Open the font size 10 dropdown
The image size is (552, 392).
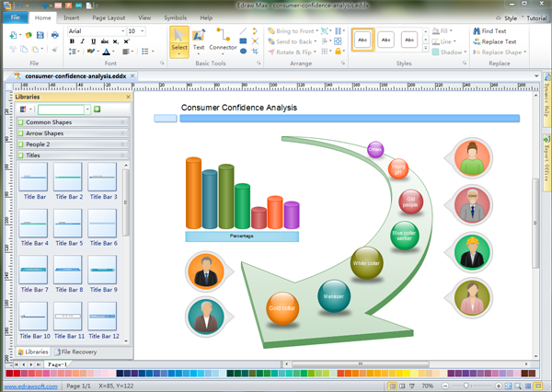pyautogui.click(x=143, y=31)
